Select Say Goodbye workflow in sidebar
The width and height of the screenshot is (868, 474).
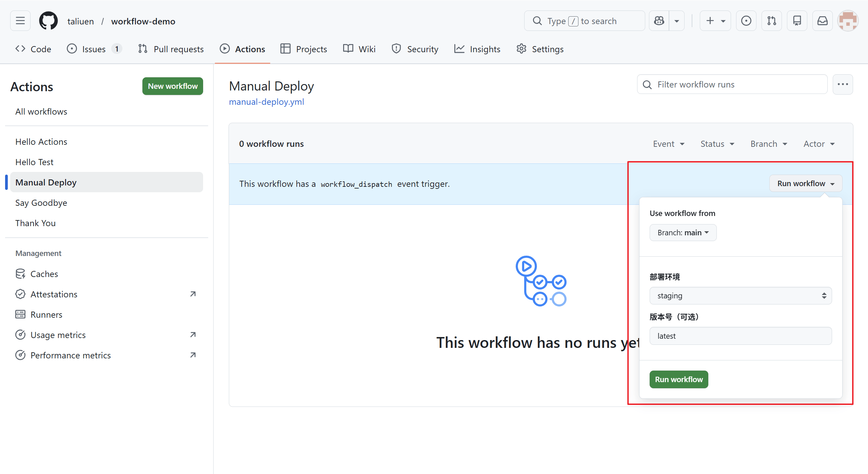tap(41, 203)
